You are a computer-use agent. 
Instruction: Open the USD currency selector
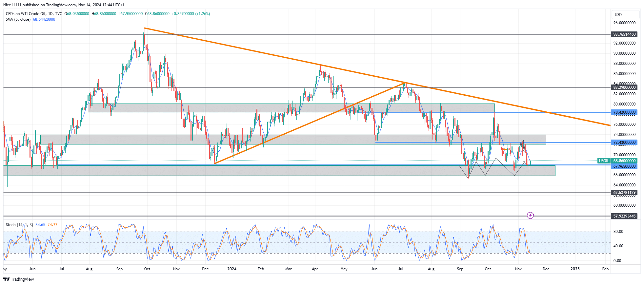(626, 14)
